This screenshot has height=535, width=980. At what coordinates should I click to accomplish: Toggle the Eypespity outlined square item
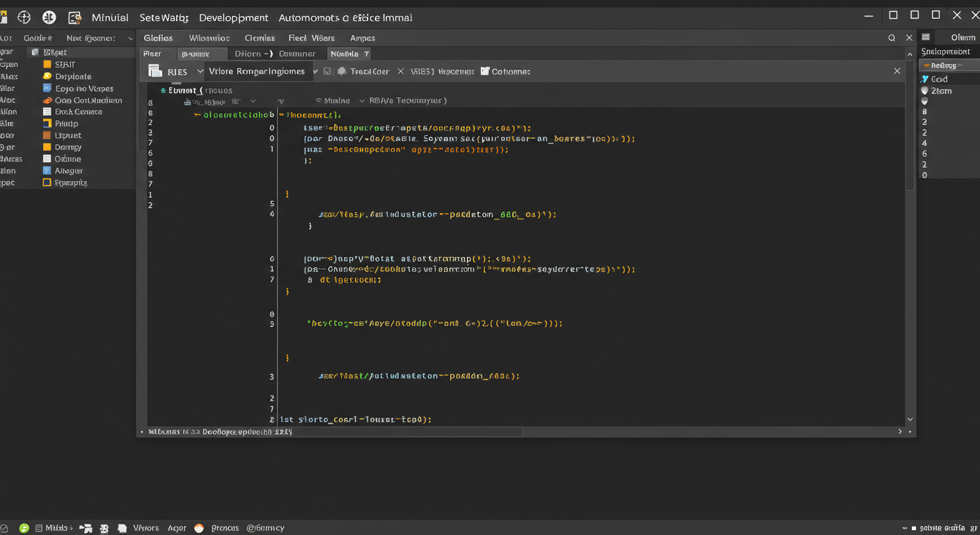click(47, 183)
